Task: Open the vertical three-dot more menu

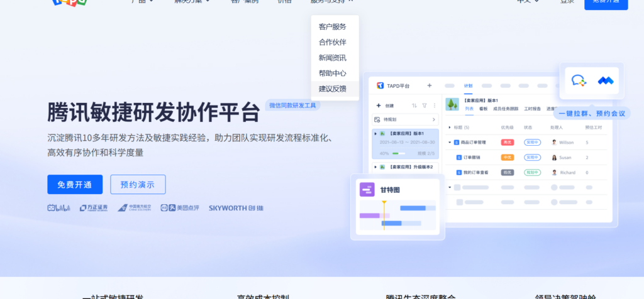Action: 435,106
